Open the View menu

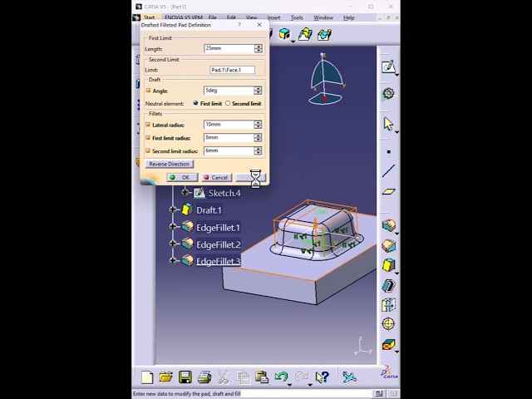click(x=251, y=17)
